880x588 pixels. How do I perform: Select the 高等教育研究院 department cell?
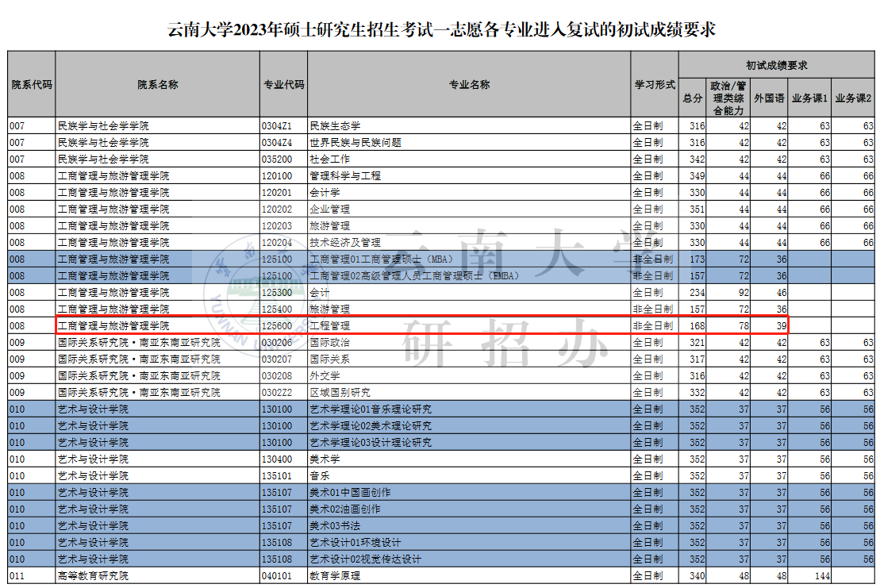coord(93,576)
